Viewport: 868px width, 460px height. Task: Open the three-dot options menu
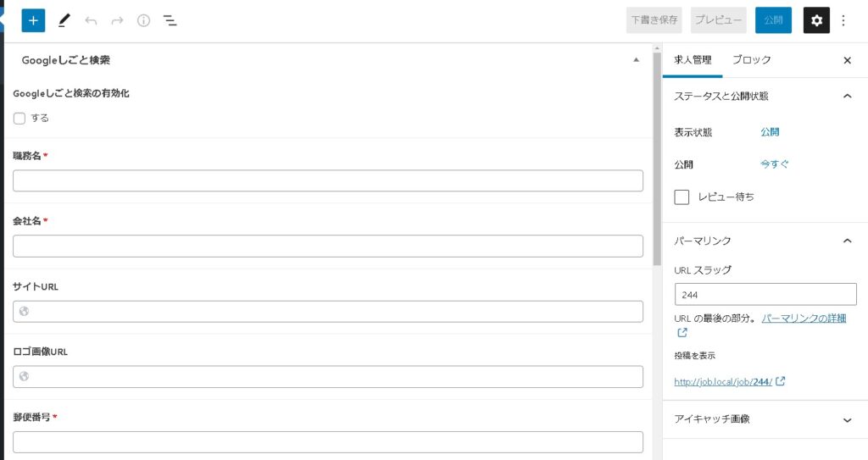(x=843, y=20)
